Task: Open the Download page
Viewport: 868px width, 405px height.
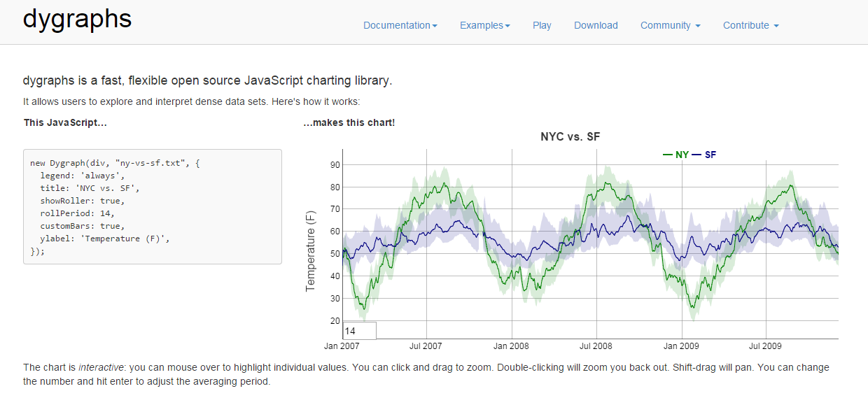Action: click(x=596, y=25)
